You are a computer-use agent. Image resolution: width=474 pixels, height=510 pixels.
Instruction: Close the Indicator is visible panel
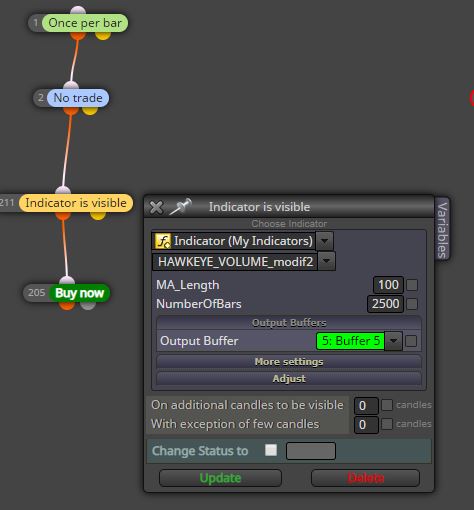click(156, 207)
